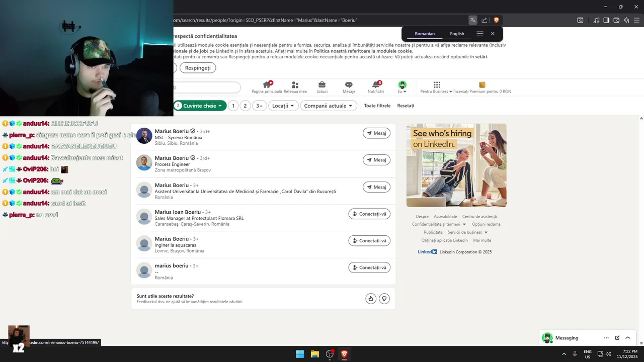Open the music note playlist icon

click(596, 20)
